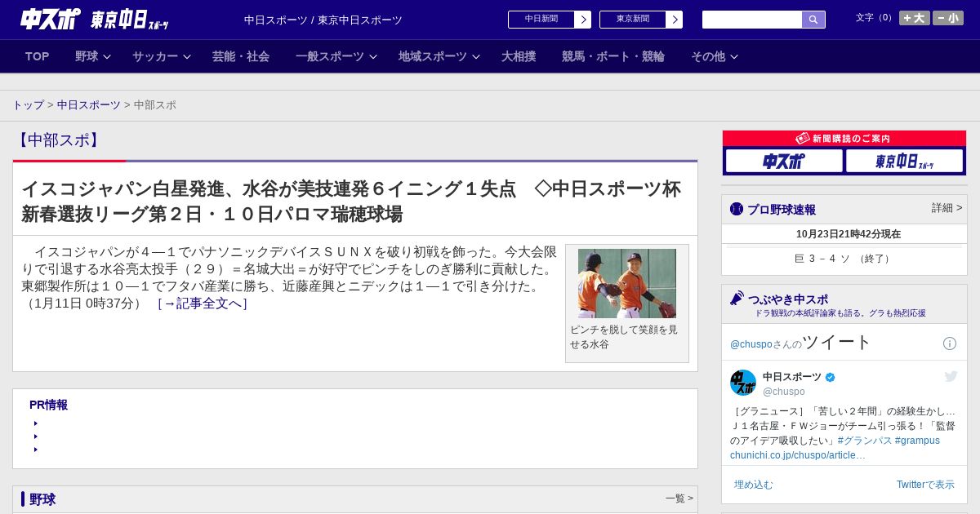This screenshot has height=514, width=980.
Task: Open the サッカー navigation menu
Action: tap(155, 56)
